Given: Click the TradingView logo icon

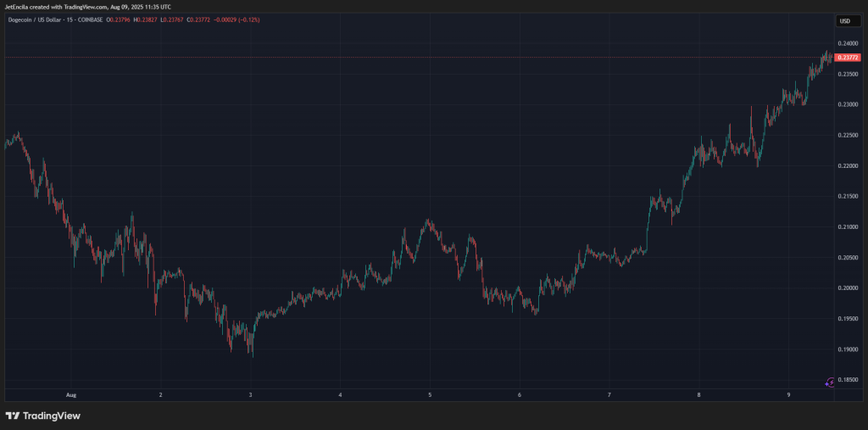Looking at the screenshot, I should tap(12, 416).
